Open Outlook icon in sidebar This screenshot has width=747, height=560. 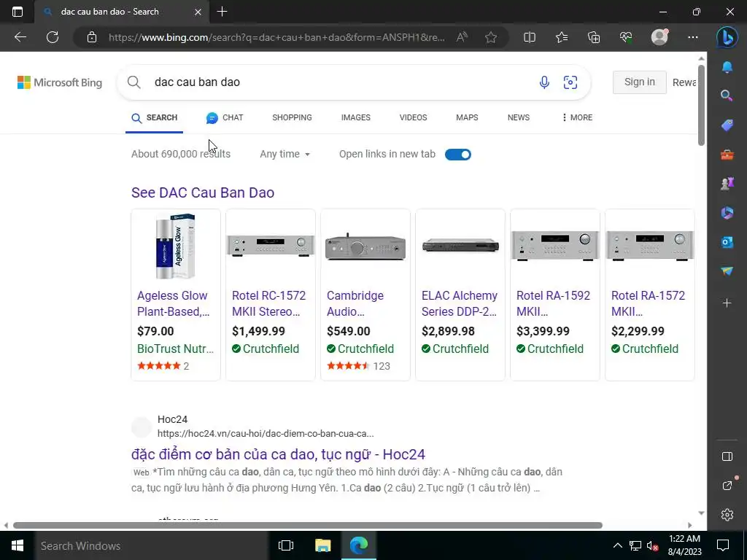(727, 242)
